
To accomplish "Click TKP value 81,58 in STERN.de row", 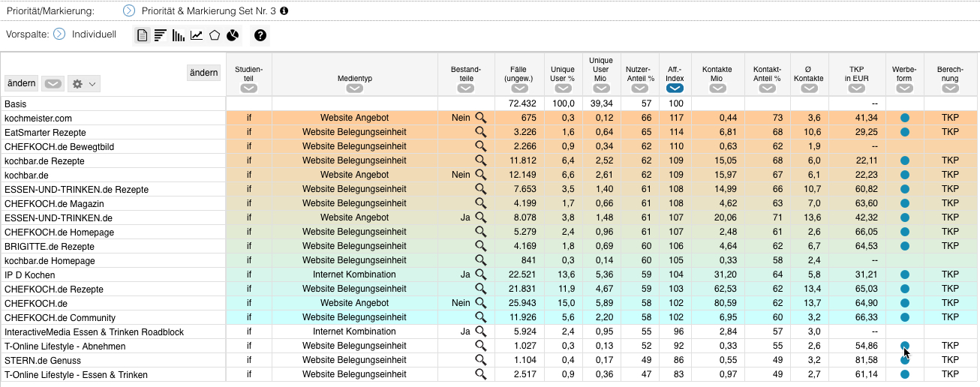I will click(866, 360).
